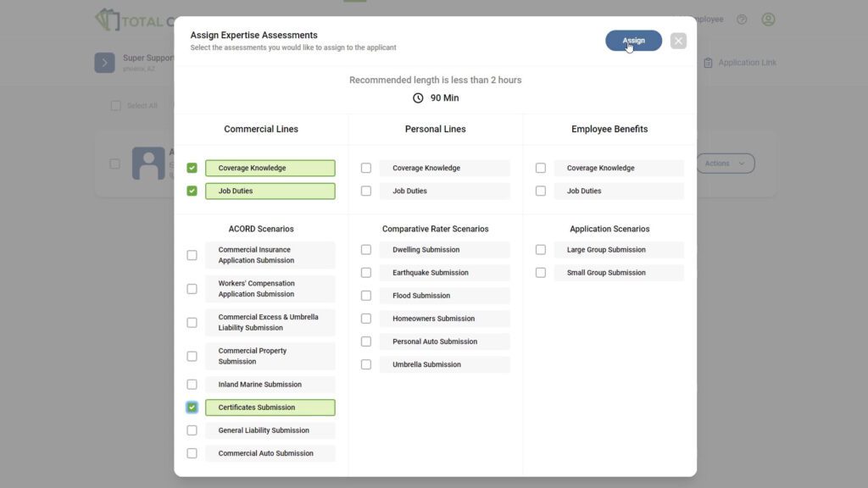
Task: Expand the Super Support card arrow
Action: tap(104, 62)
